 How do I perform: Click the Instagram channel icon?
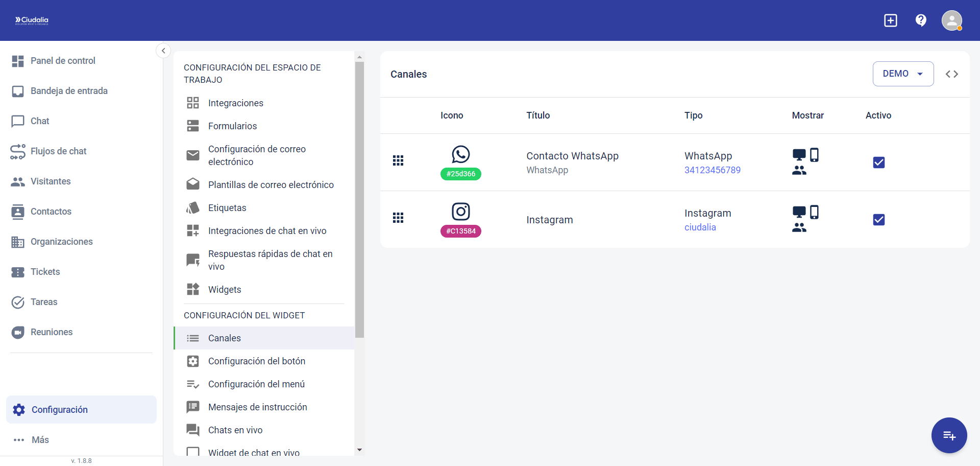click(460, 212)
